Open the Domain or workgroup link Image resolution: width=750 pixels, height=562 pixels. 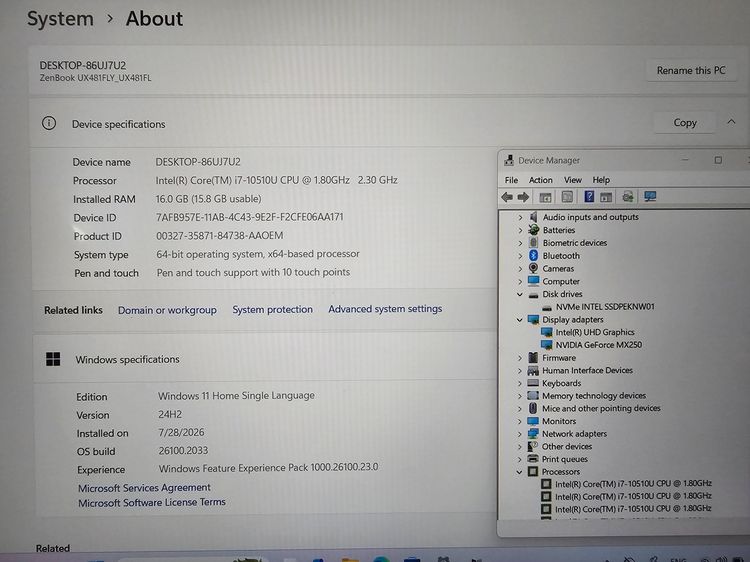coord(167,310)
